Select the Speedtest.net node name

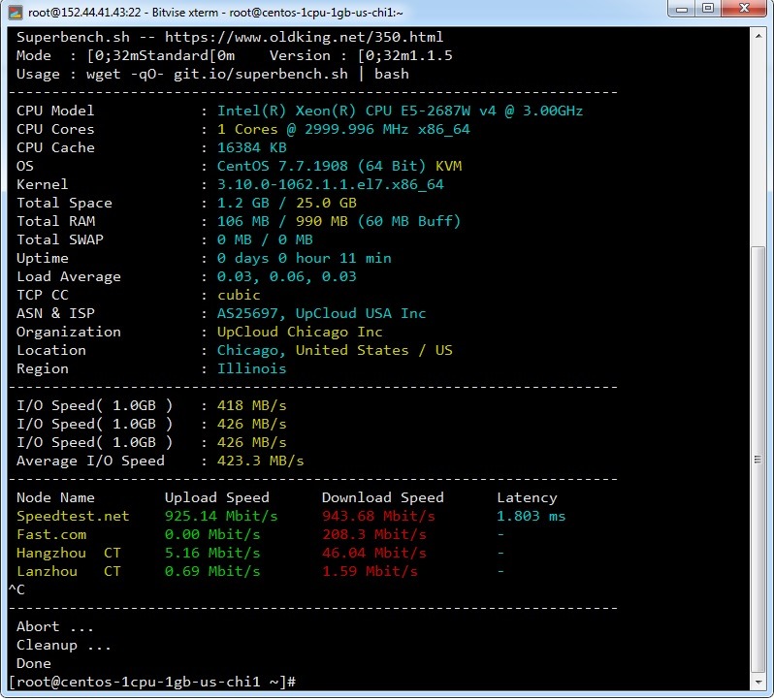click(73, 516)
